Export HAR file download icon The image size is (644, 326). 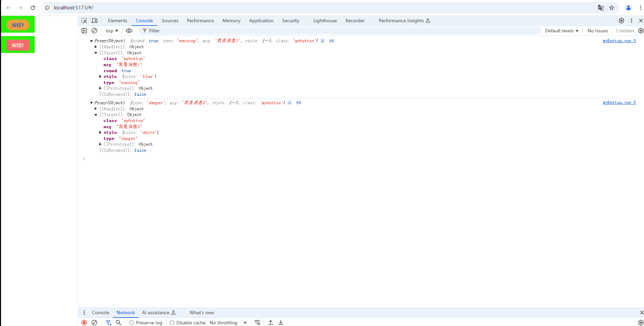coord(281,323)
